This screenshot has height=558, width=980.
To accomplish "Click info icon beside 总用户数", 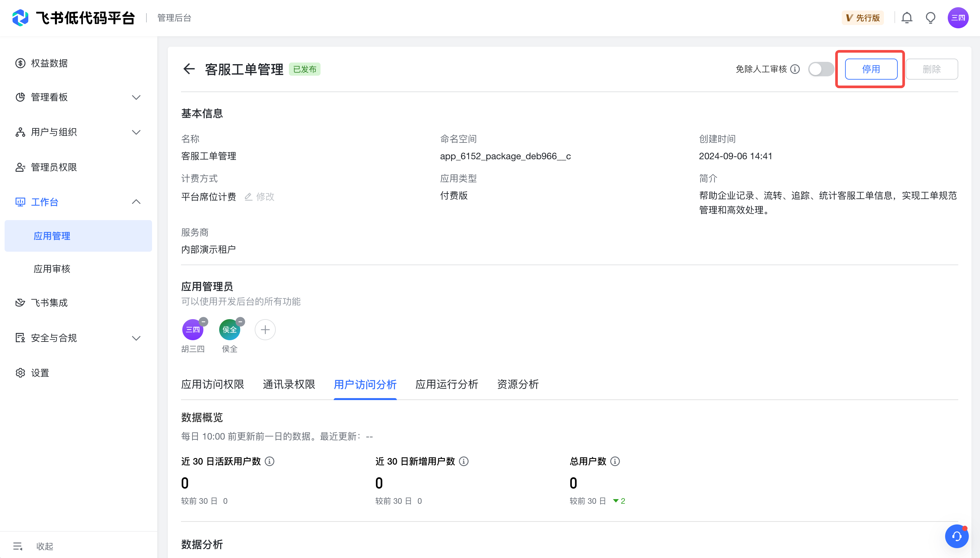I will coord(615,461).
